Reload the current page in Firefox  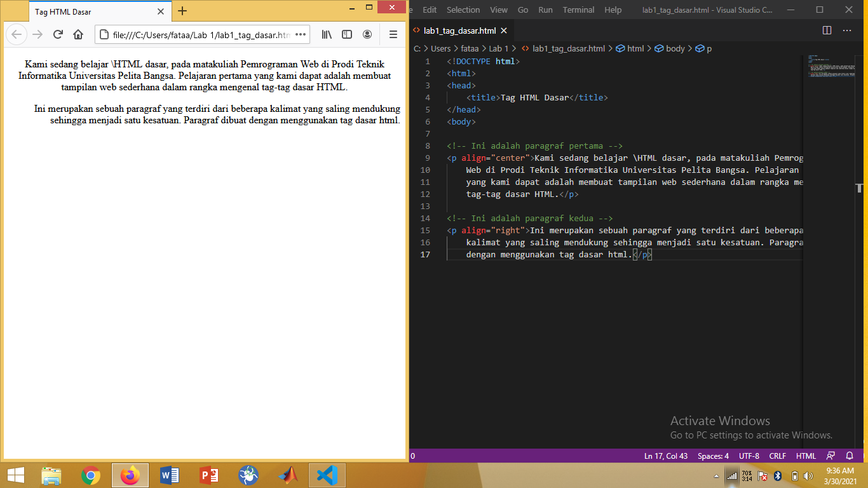point(58,35)
